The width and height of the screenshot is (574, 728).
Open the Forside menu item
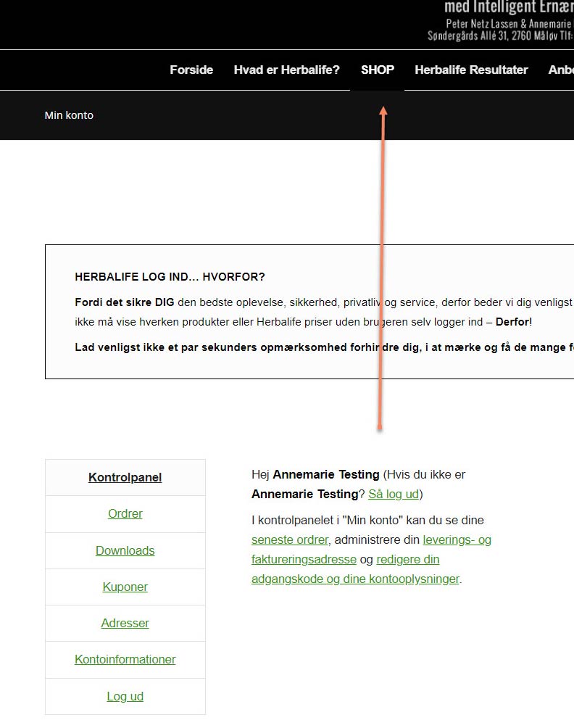click(191, 70)
